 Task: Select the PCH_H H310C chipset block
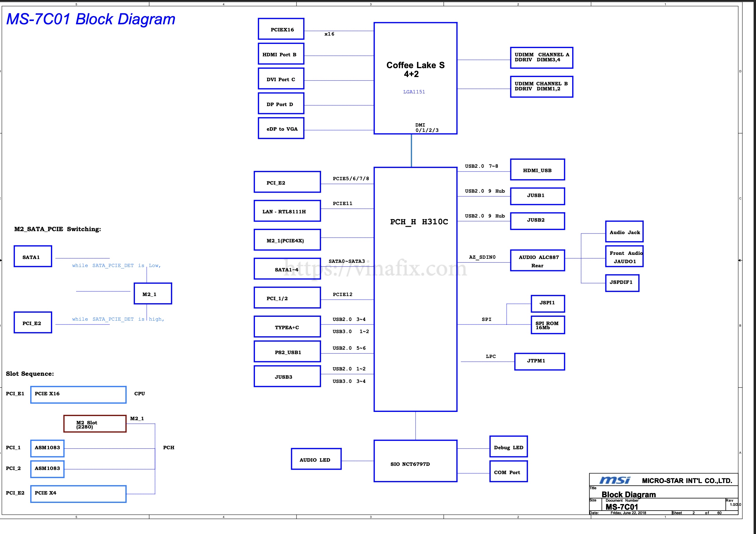[x=415, y=289]
